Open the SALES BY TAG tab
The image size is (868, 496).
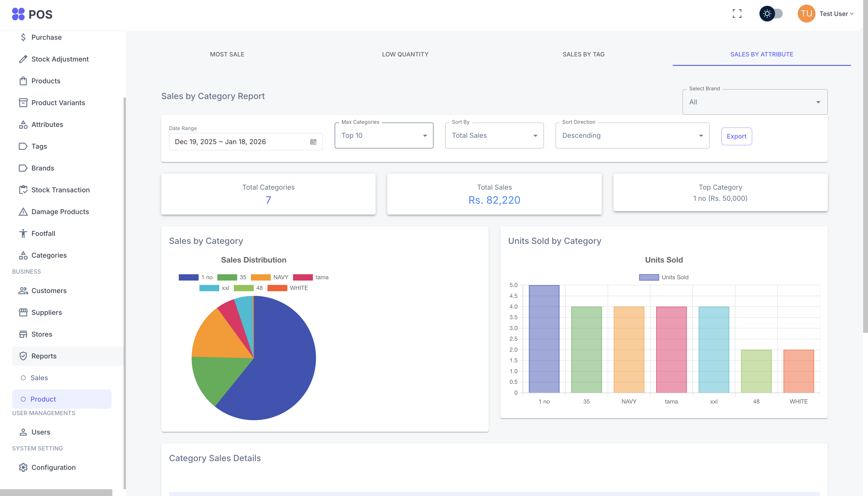click(x=583, y=54)
